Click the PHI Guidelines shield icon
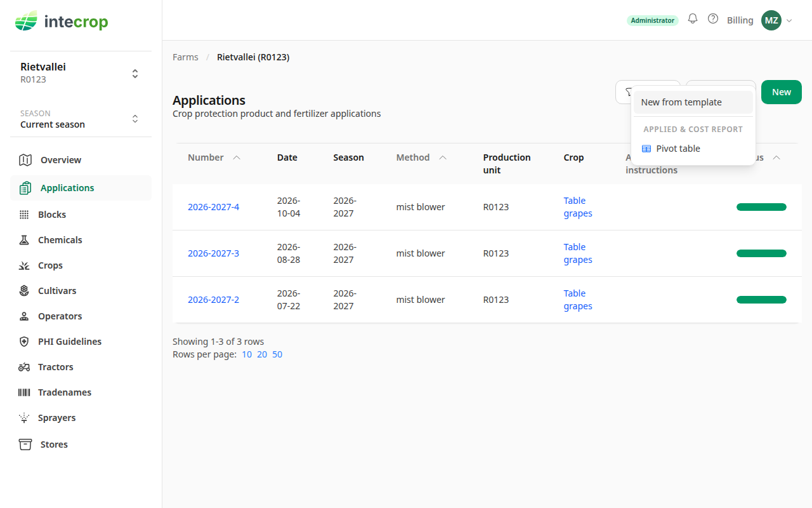Viewport: 812px width, 508px height. 24,342
